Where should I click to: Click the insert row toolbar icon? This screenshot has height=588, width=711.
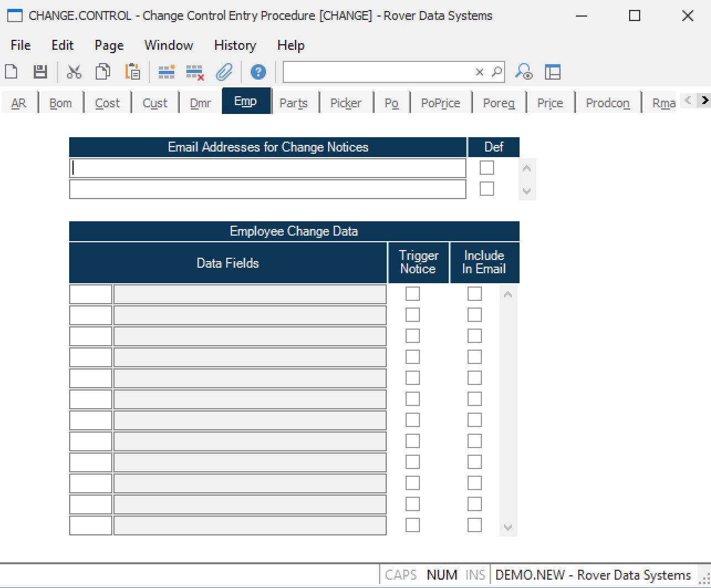167,72
